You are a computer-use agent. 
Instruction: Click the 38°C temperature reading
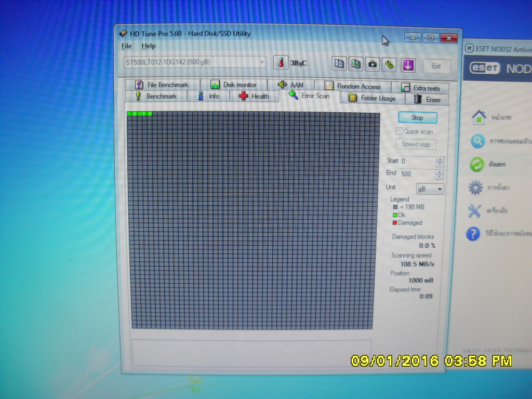[x=298, y=63]
